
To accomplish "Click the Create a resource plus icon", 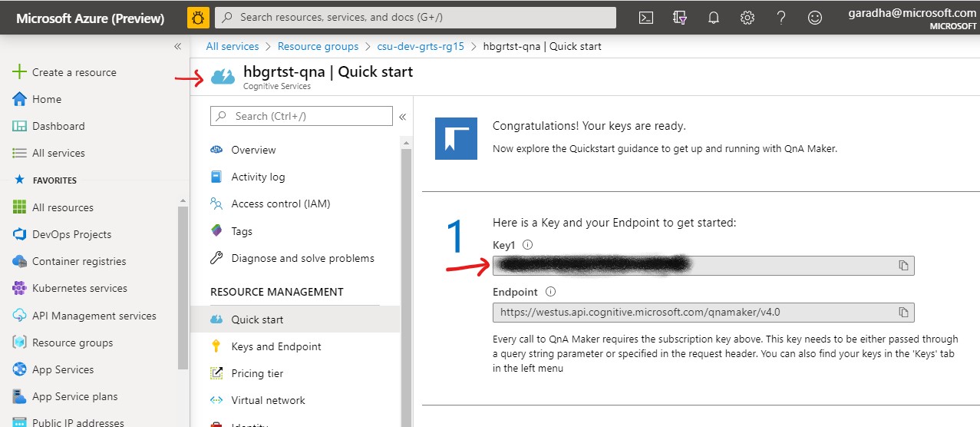I will click(20, 72).
